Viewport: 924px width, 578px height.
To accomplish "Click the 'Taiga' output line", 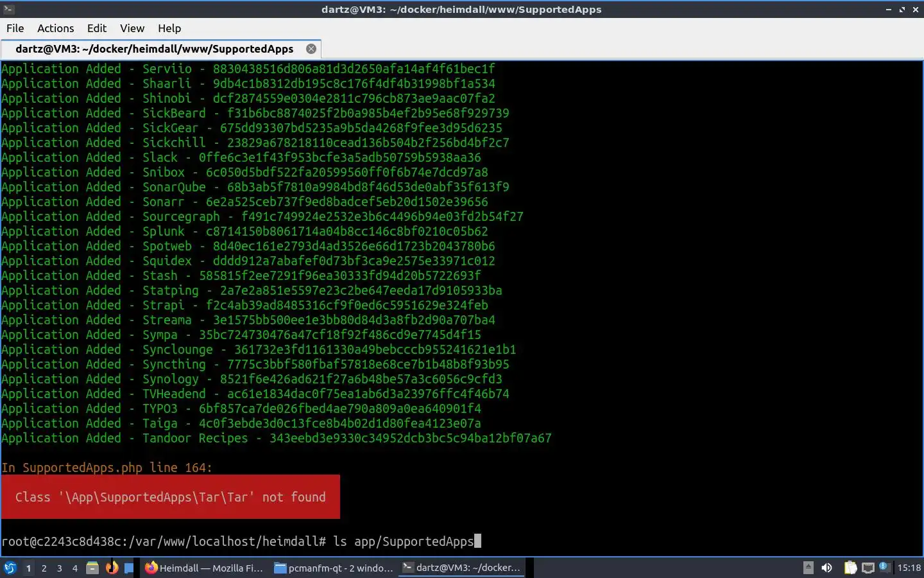I will pos(241,423).
